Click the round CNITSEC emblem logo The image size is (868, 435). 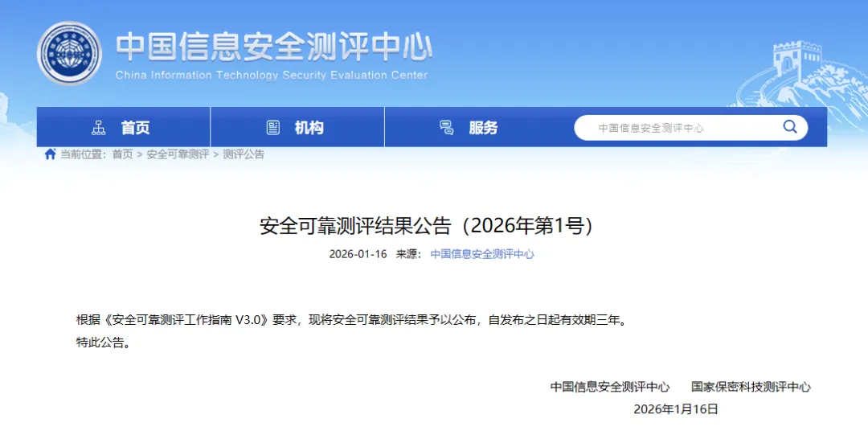point(69,53)
